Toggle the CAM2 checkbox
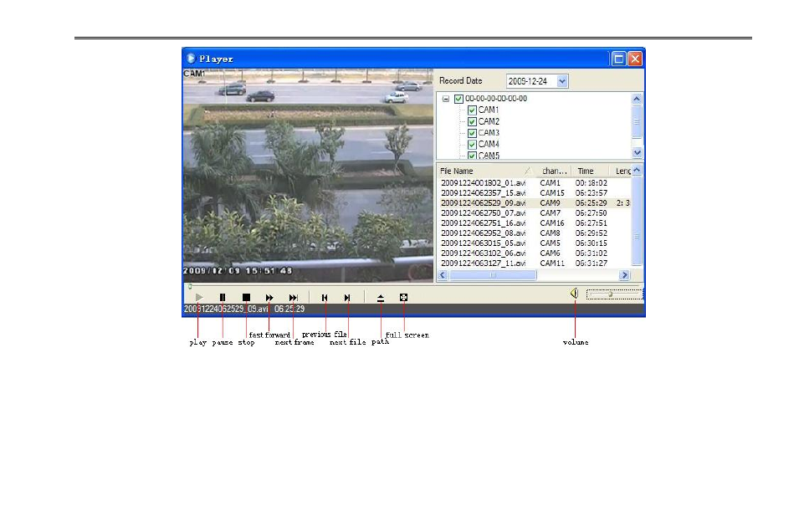 (472, 122)
